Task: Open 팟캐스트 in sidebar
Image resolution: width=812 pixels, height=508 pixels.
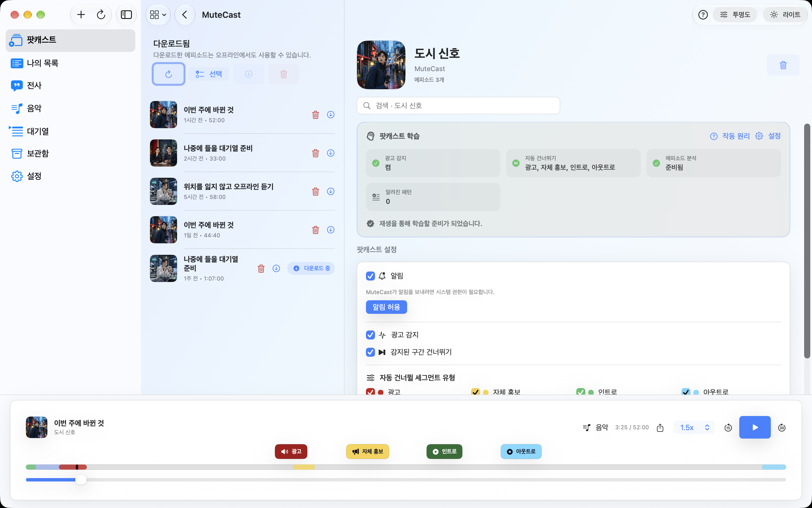Action: click(70, 40)
